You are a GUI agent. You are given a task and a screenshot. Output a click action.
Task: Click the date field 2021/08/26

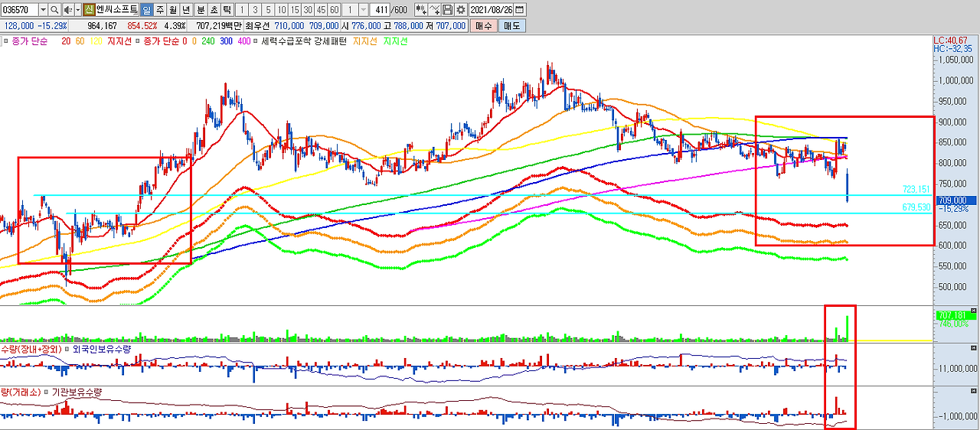(x=492, y=10)
